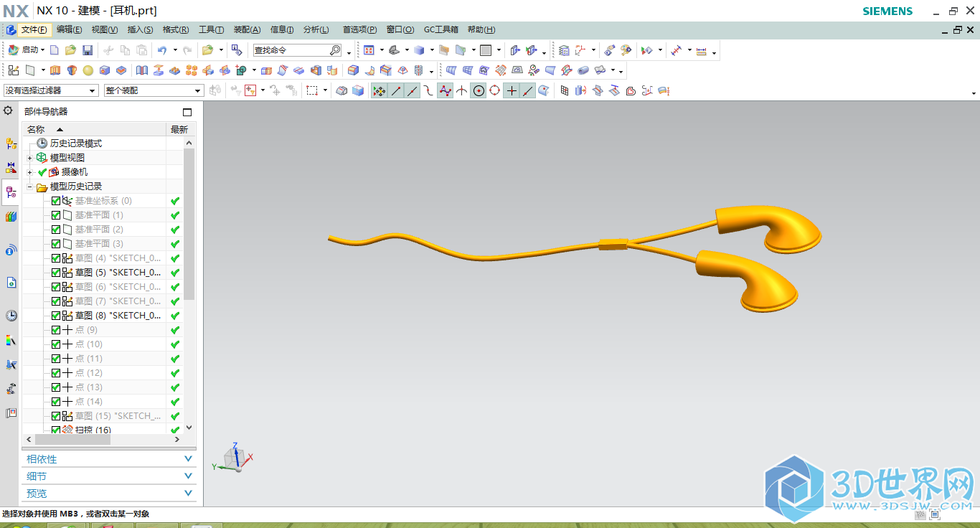Image resolution: width=980 pixels, height=528 pixels.
Task: Uncheck the 草图 (15) checkbox
Action: coord(56,416)
